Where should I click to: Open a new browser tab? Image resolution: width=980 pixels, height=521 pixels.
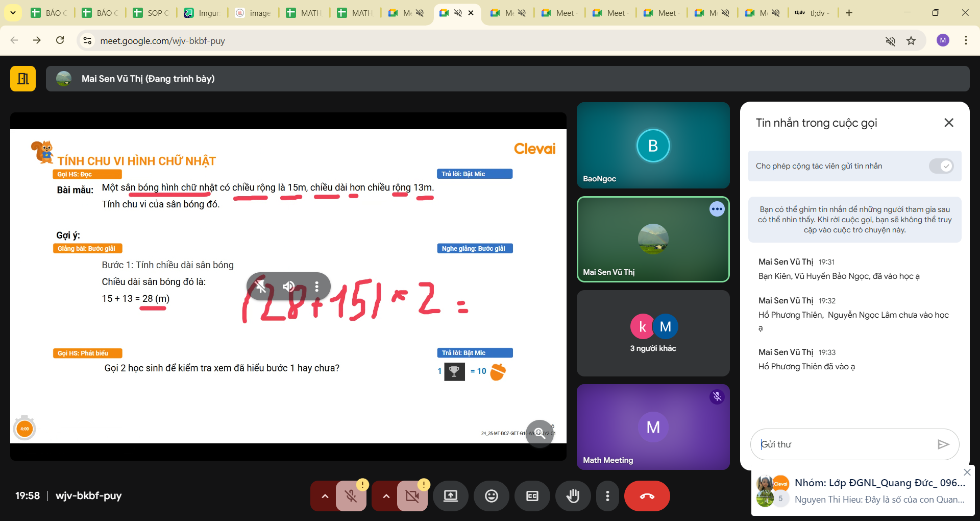[849, 13]
